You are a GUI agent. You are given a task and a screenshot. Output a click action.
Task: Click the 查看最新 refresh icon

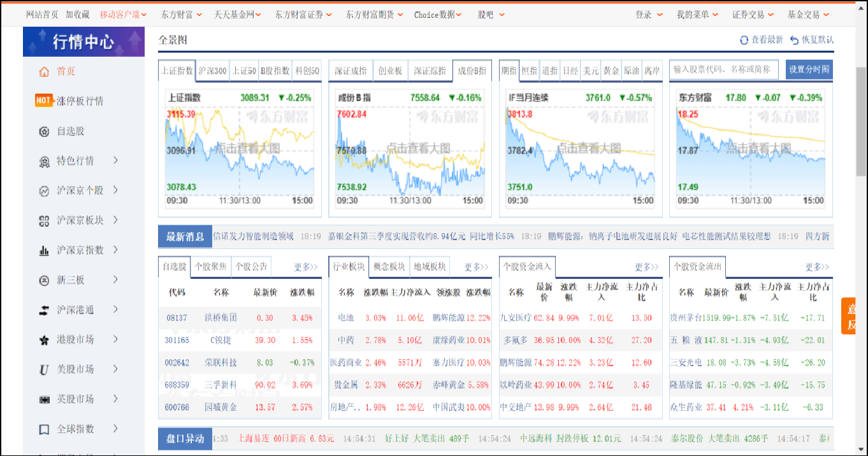[743, 40]
